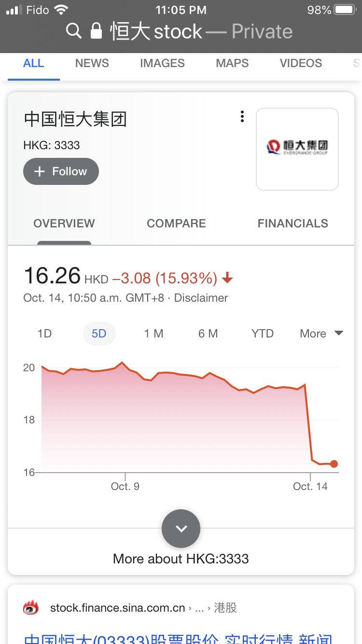Viewport: 362px width, 644px height.
Task: Click the plus Follow button
Action: pos(61,171)
